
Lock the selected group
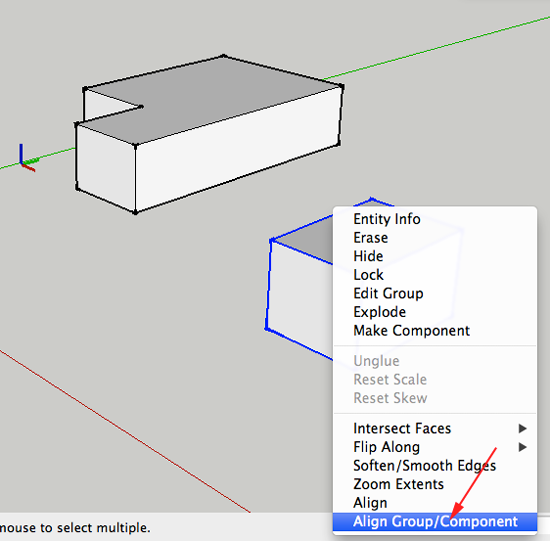coord(435,275)
